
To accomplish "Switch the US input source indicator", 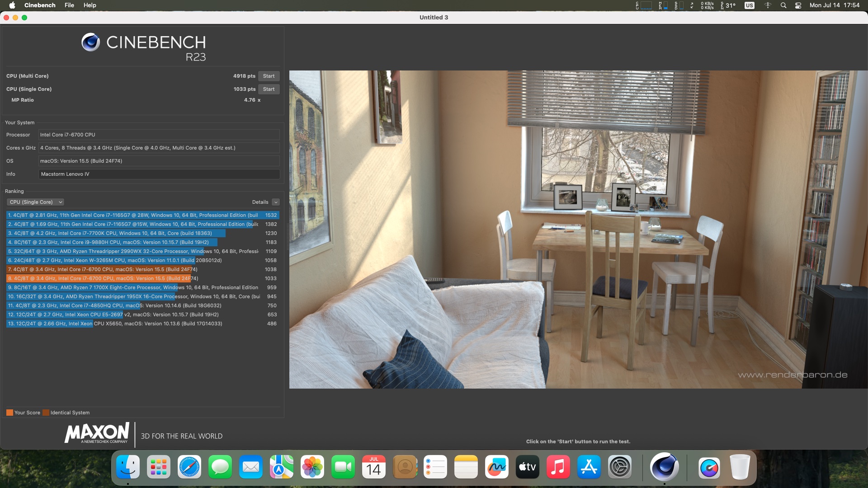I will point(750,5).
